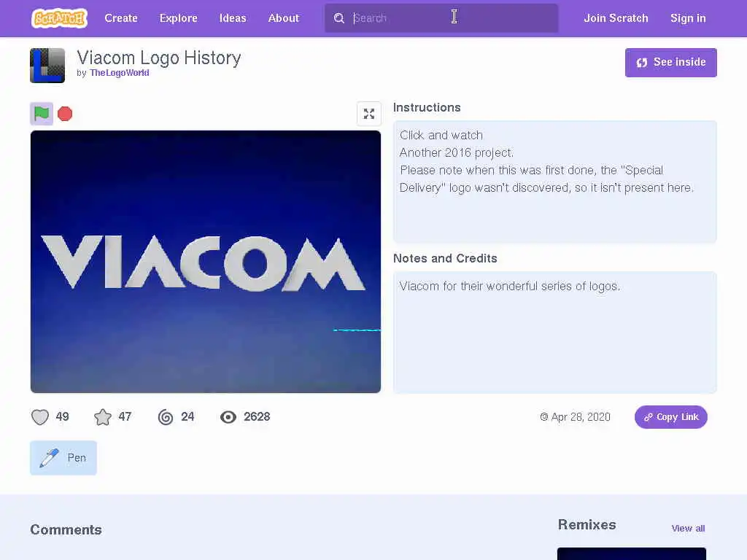
Task: Click the Viacom project stage
Action: point(205,262)
